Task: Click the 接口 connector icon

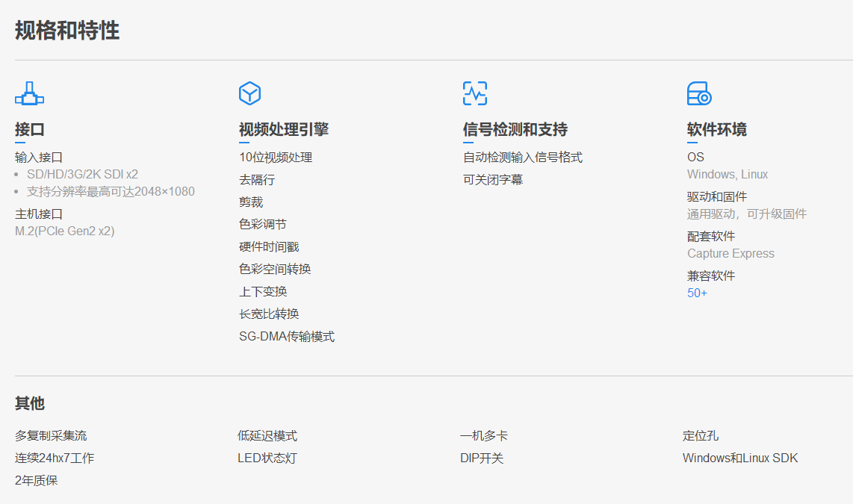Action: pos(29,93)
